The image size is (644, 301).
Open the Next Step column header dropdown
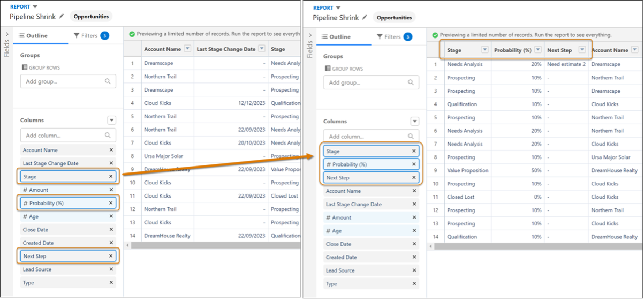pyautogui.click(x=581, y=50)
